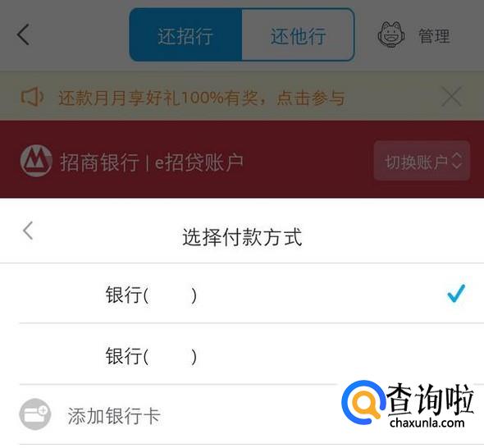Open the 还款月月享好礼 promotion link
The width and height of the screenshot is (484, 448).
point(202,98)
